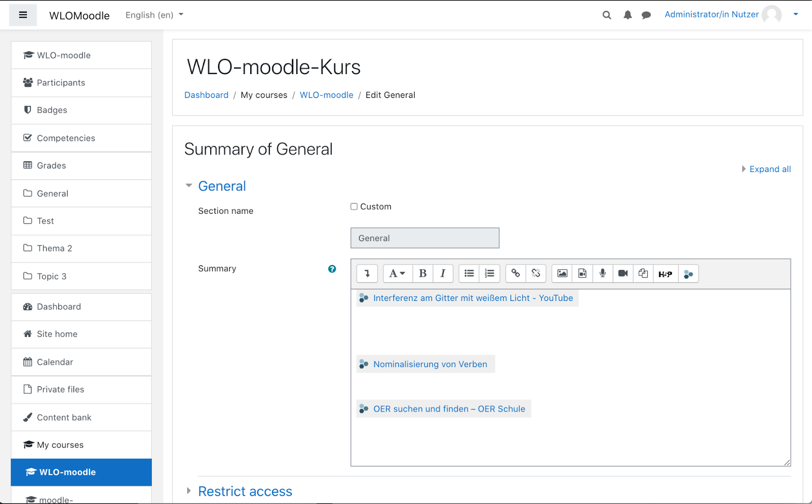
Task: Toggle italic formatting in editor
Action: (443, 274)
